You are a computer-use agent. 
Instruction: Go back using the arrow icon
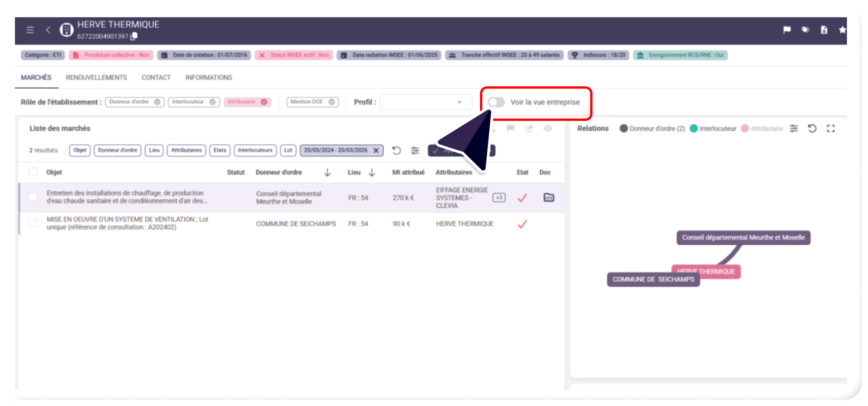[x=48, y=30]
